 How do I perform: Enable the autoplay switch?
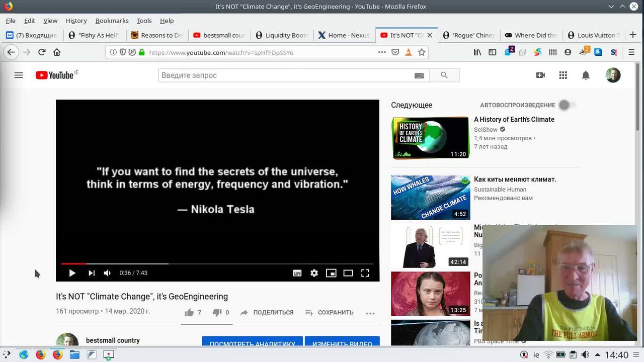567,105
